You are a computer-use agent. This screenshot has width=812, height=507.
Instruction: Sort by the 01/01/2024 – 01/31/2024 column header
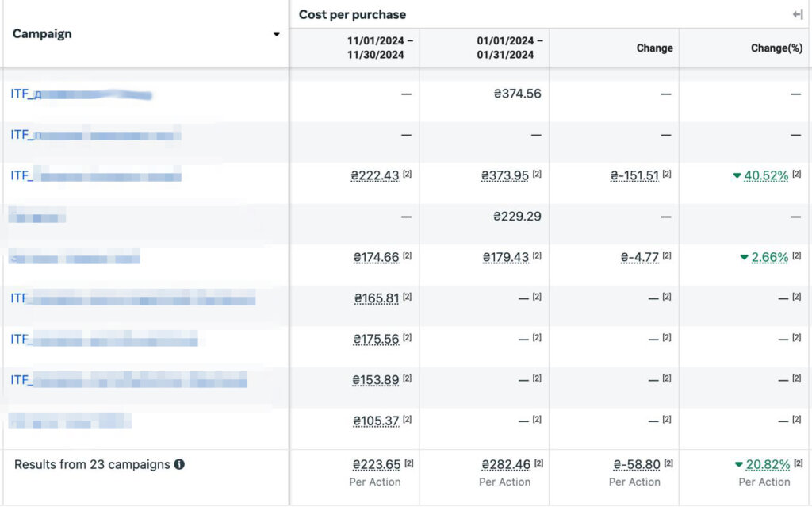(x=510, y=48)
